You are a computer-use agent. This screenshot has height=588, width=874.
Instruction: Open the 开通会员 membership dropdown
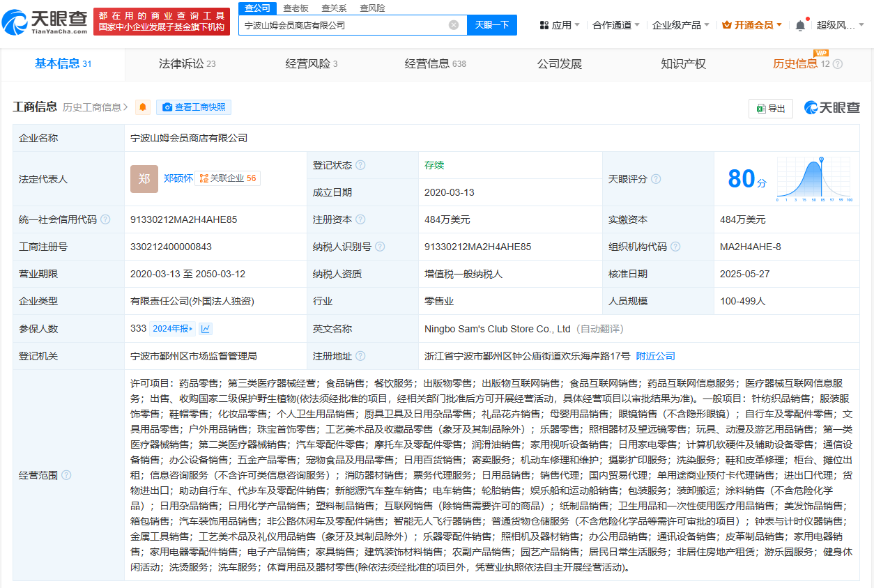pos(752,25)
